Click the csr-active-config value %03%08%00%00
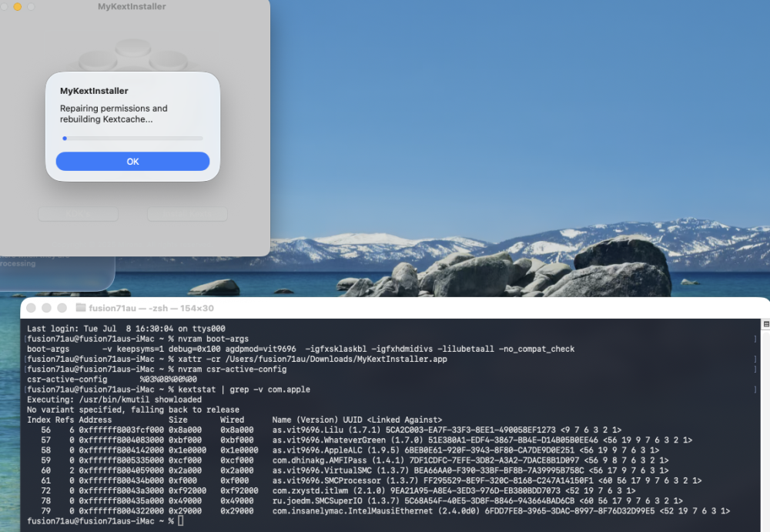The image size is (770, 532). point(168,380)
